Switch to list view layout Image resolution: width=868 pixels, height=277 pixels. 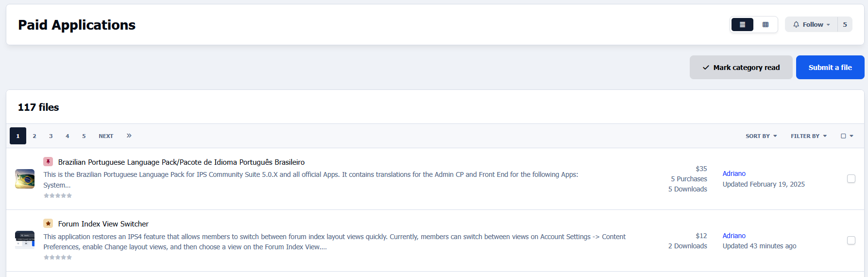point(742,25)
